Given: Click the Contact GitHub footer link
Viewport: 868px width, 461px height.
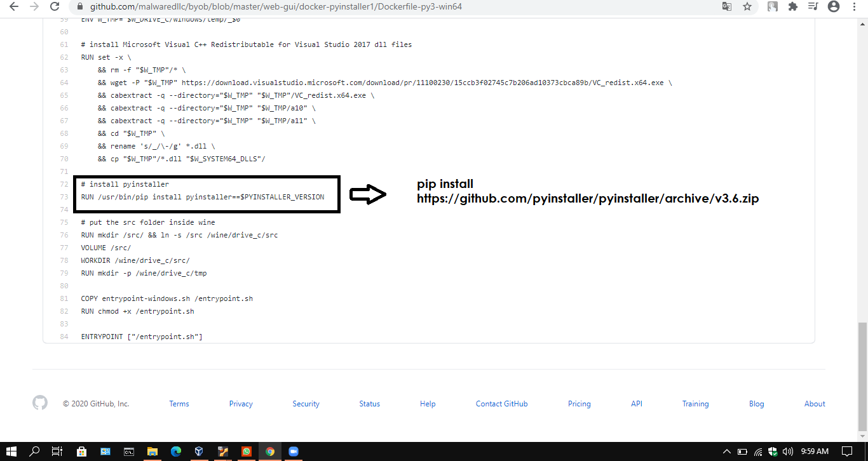Looking at the screenshot, I should 501,403.
